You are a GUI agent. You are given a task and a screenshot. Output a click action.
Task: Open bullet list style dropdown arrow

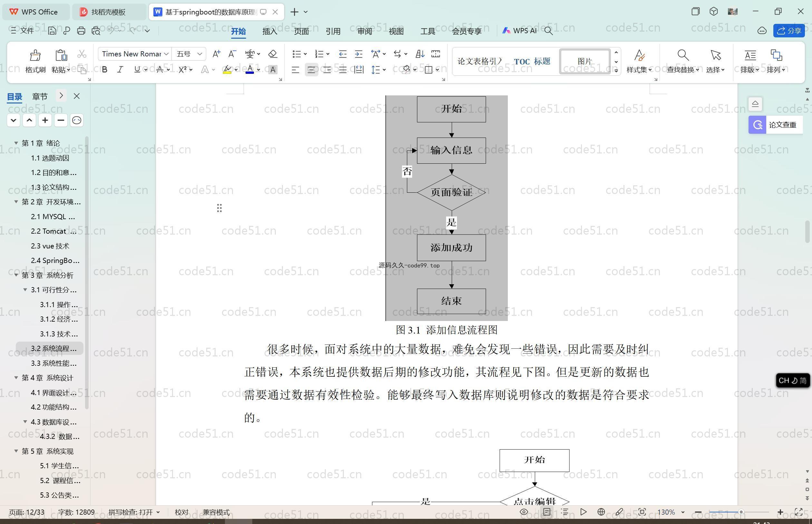pos(305,54)
